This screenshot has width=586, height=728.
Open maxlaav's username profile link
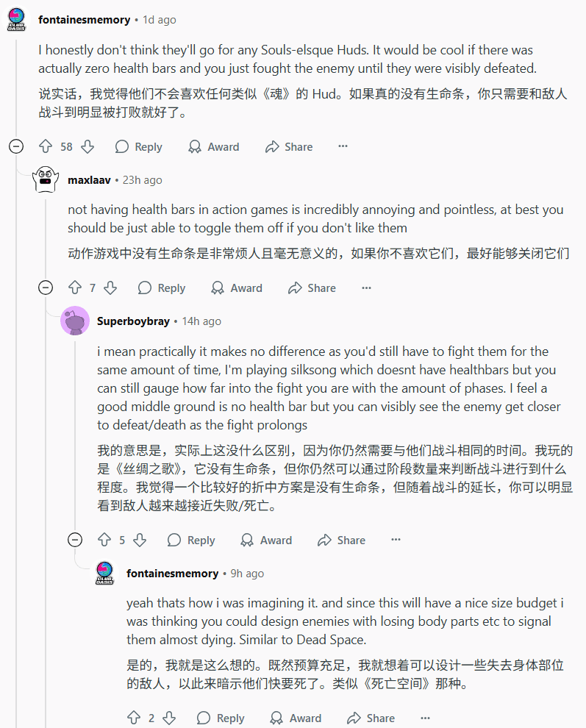[89, 180]
